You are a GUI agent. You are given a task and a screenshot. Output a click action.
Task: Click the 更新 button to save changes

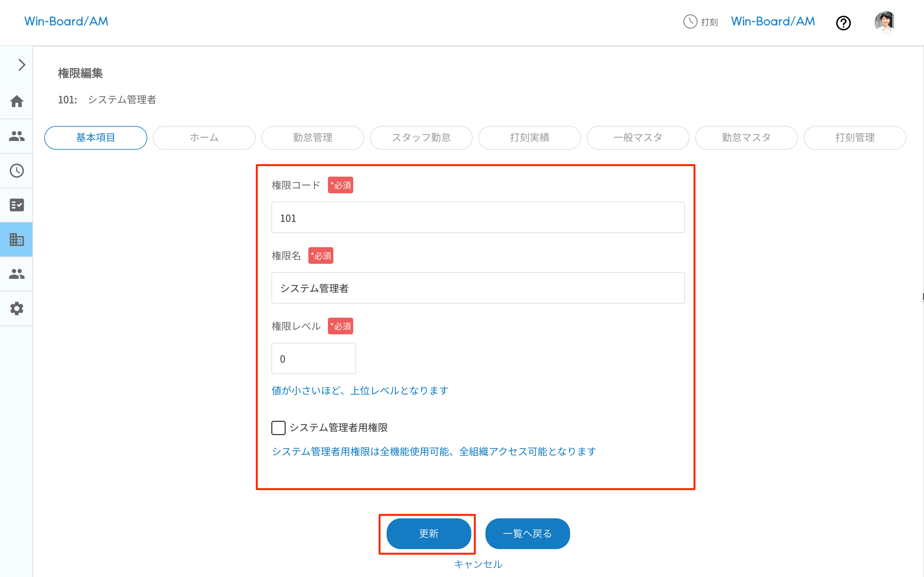click(x=428, y=534)
